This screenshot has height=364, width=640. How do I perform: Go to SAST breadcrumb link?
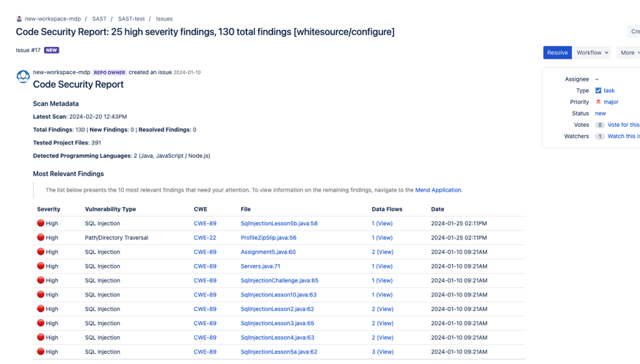point(99,19)
